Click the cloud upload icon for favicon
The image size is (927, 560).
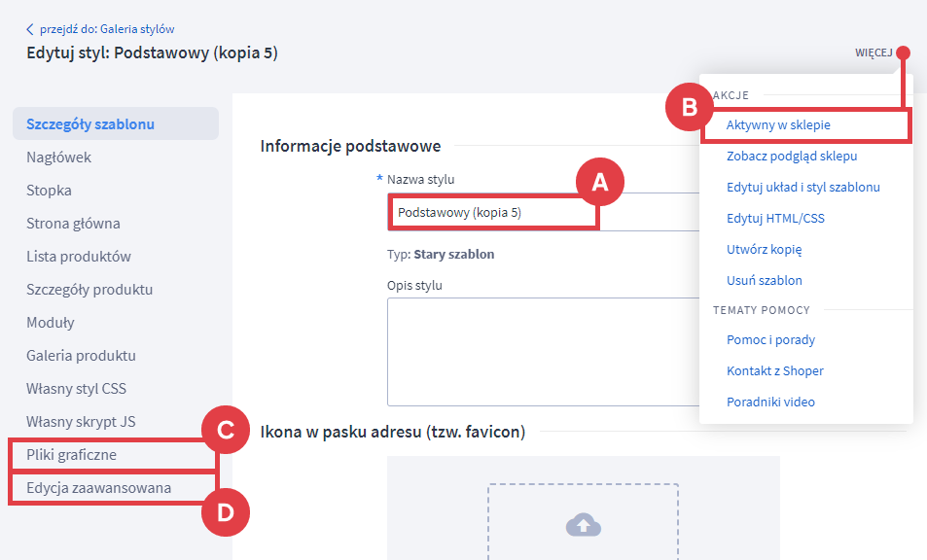(x=583, y=525)
